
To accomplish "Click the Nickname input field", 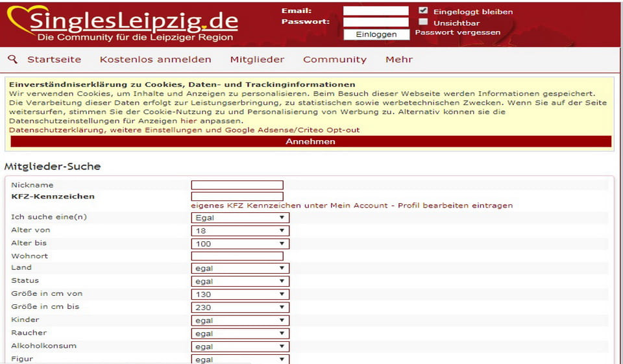I will [237, 185].
